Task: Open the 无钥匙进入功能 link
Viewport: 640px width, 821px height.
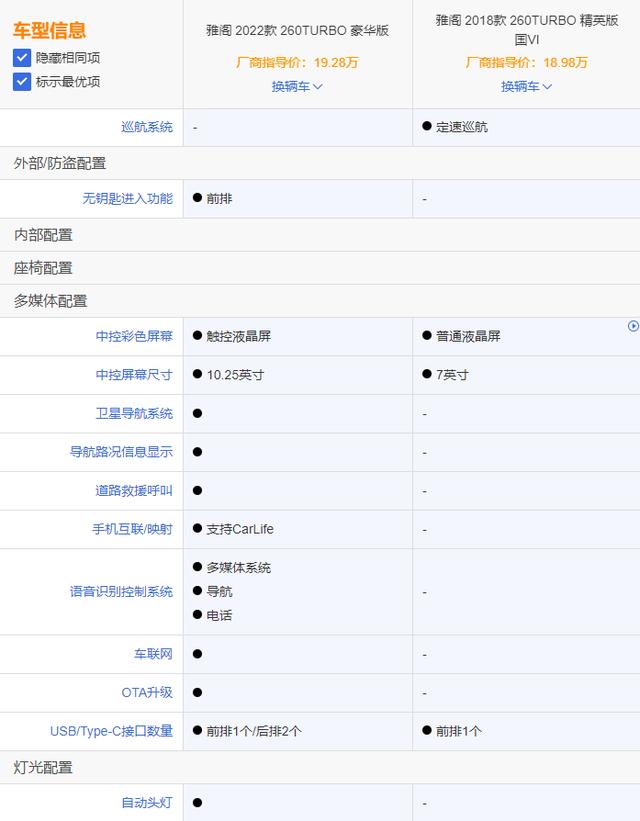Action: point(127,198)
